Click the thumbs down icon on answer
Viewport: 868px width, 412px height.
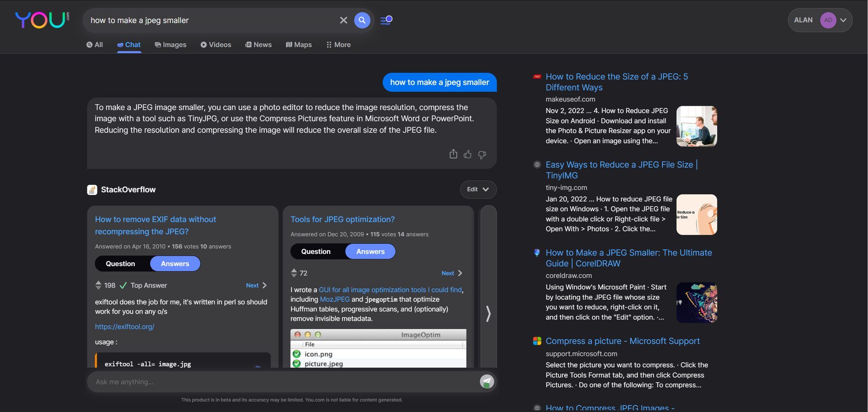coord(482,154)
